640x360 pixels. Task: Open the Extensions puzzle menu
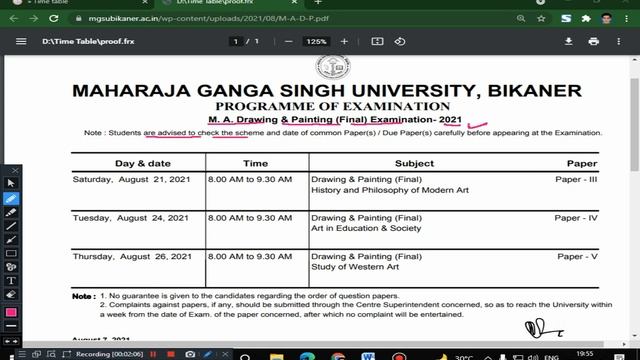tap(586, 19)
